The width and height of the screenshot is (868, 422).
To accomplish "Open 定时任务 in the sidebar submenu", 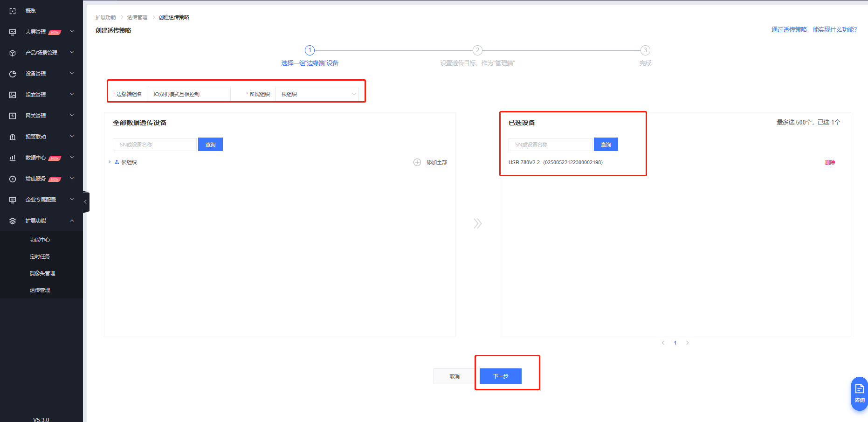I will point(40,256).
